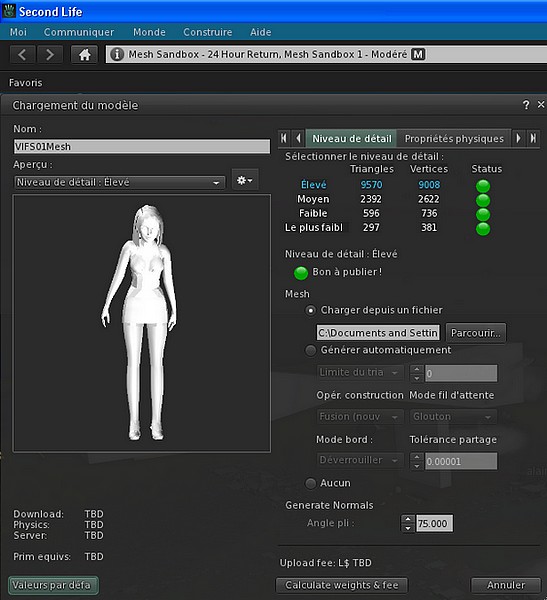Step to the previous tab arrow

pos(298,138)
